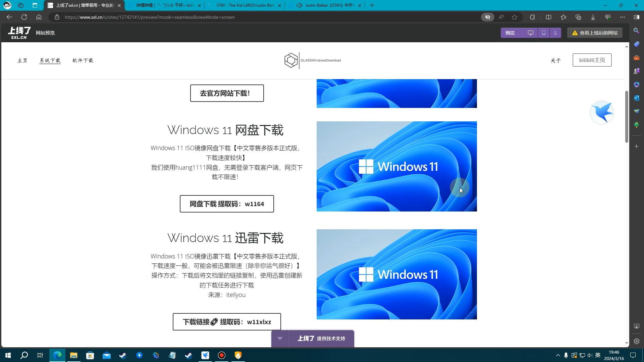Open the browser home page
Viewport: 644px width, 362px height.
pos(39,17)
